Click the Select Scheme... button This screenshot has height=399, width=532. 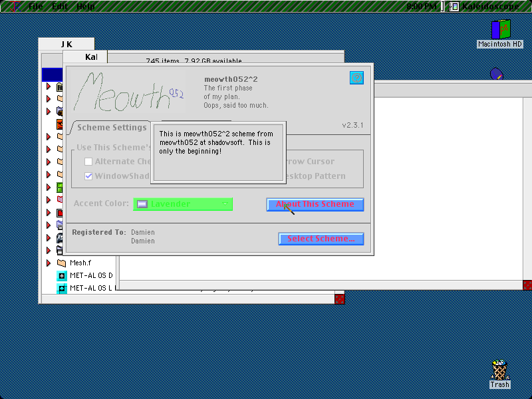321,239
